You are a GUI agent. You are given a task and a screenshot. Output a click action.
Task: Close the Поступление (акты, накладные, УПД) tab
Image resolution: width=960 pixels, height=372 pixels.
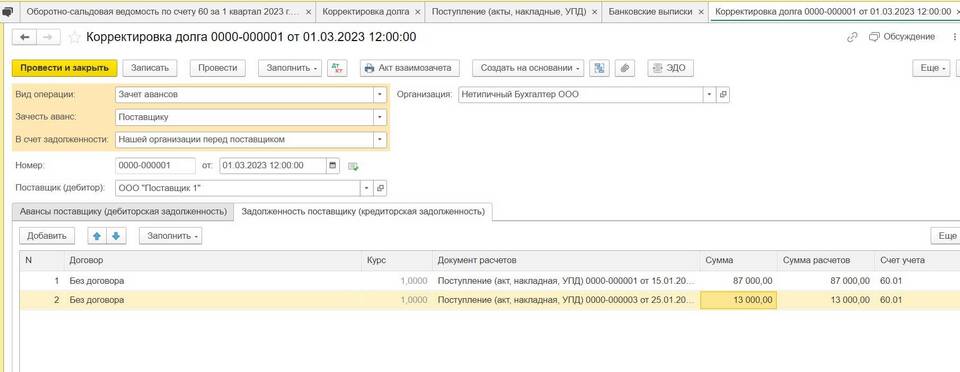[x=594, y=12]
